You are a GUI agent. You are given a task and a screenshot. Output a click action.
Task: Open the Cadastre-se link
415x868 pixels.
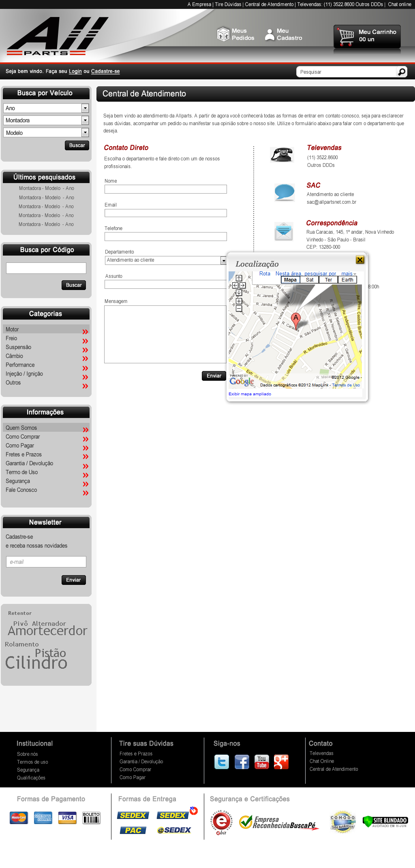pos(105,71)
